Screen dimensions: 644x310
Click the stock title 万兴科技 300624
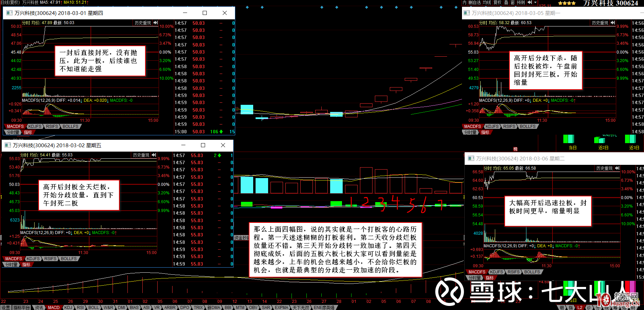pyautogui.click(x=610, y=3)
